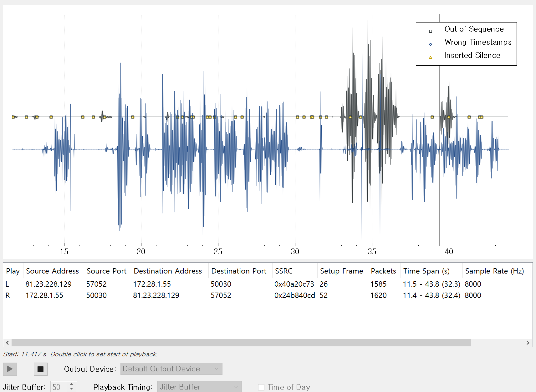536x392 pixels.
Task: Click setup frame 52 cell
Action: pos(324,295)
